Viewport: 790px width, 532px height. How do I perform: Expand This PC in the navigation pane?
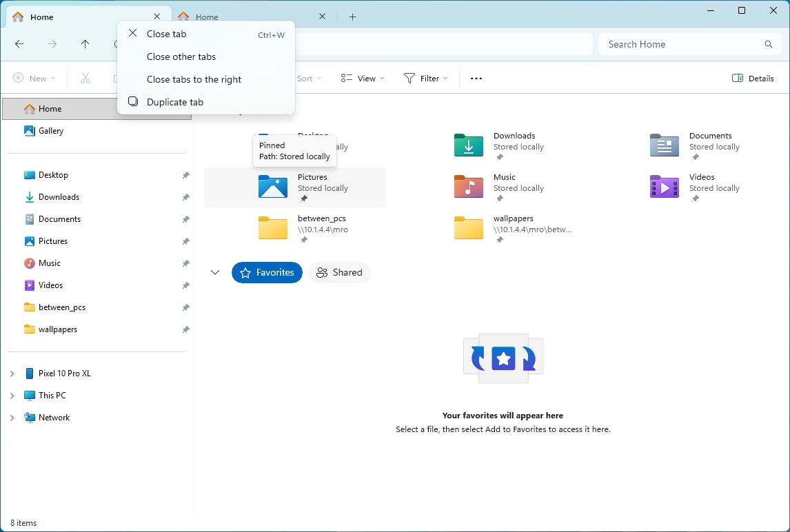[x=11, y=395]
